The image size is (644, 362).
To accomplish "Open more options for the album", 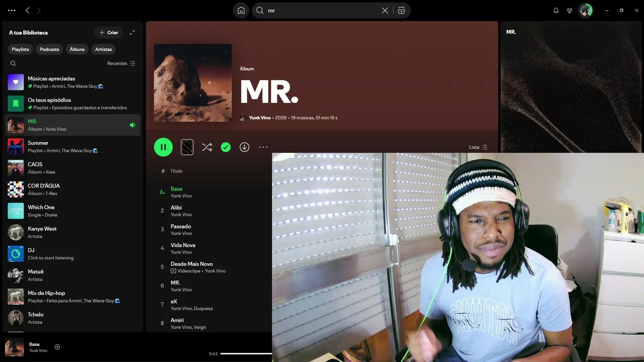I will click(263, 147).
